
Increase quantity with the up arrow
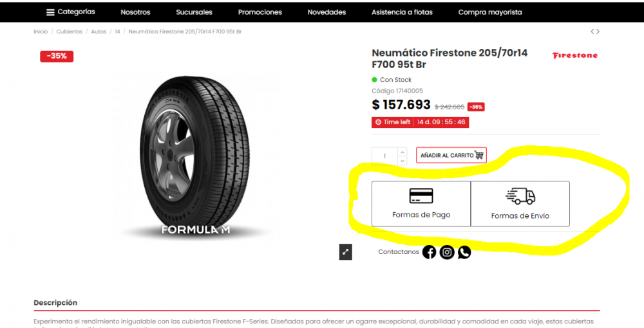402,152
